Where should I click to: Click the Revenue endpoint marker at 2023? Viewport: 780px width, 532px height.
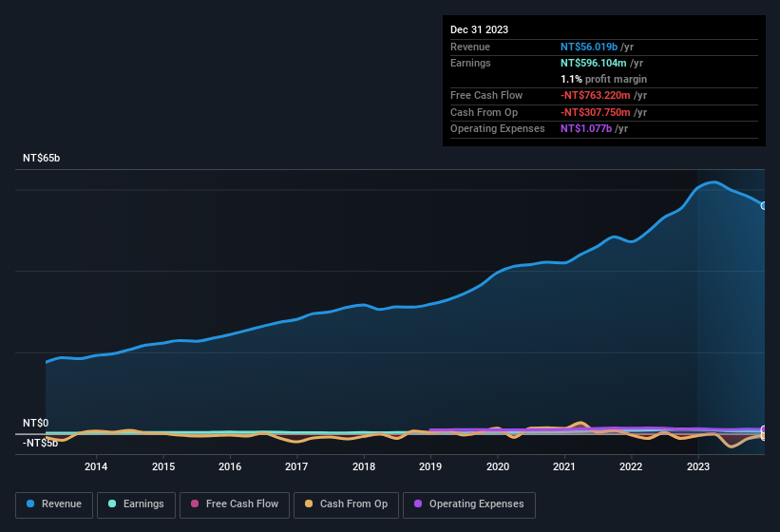coord(764,205)
